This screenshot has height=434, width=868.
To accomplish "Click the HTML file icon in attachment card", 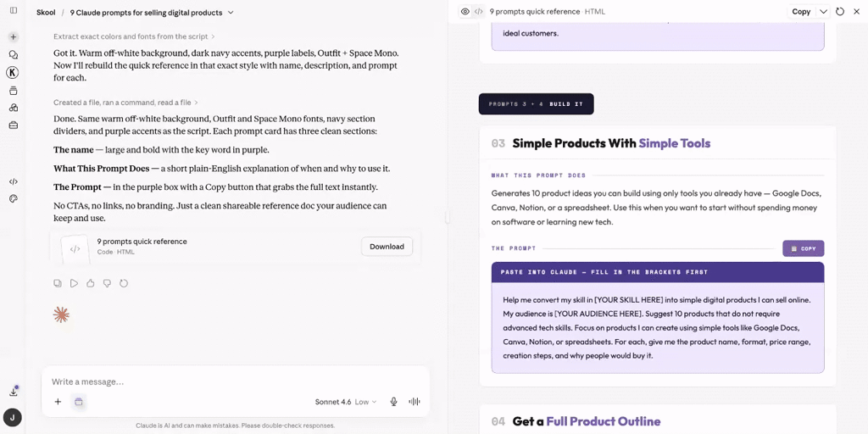I will tap(75, 248).
